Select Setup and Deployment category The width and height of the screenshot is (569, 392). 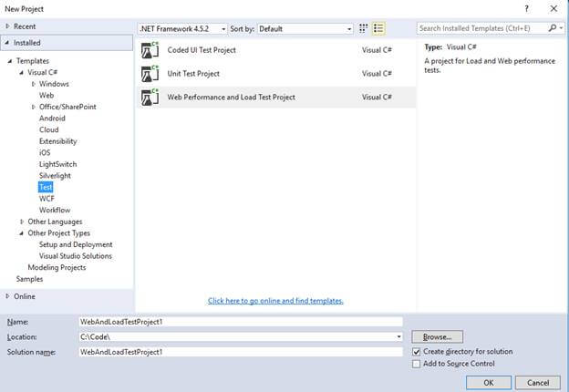(76, 245)
